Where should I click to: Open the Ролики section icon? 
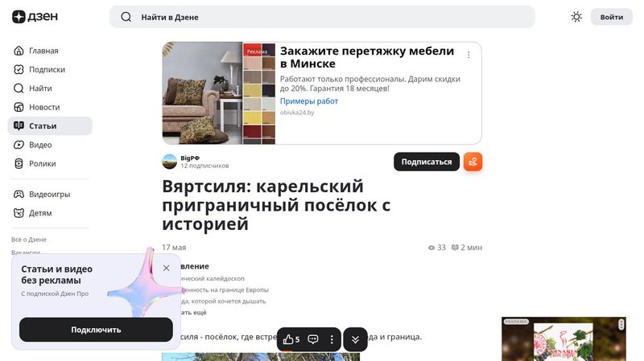coord(19,163)
